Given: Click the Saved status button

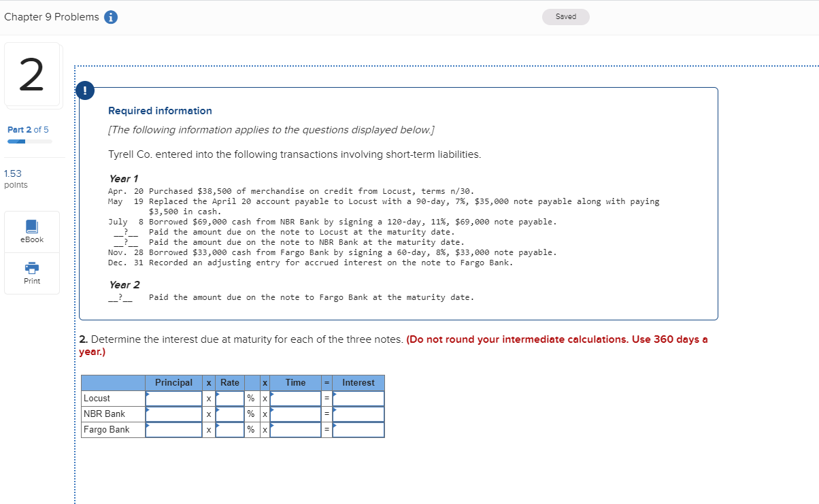Looking at the screenshot, I should coord(566,17).
